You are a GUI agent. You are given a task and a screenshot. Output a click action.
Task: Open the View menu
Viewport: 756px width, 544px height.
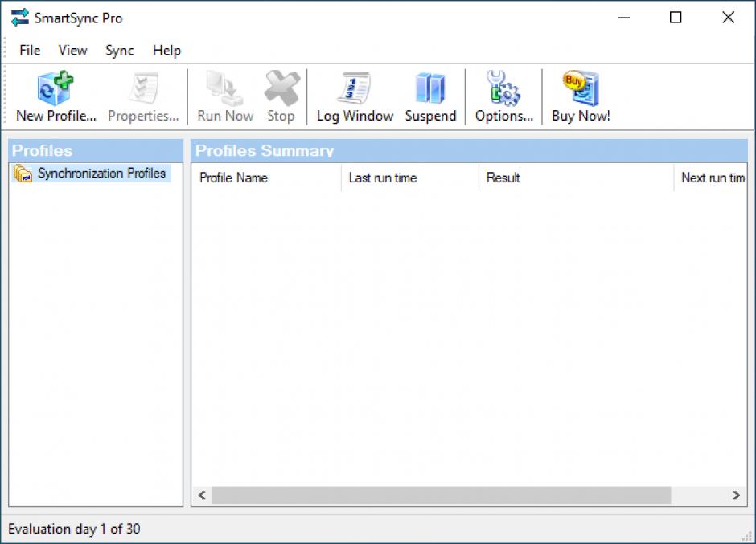click(73, 50)
